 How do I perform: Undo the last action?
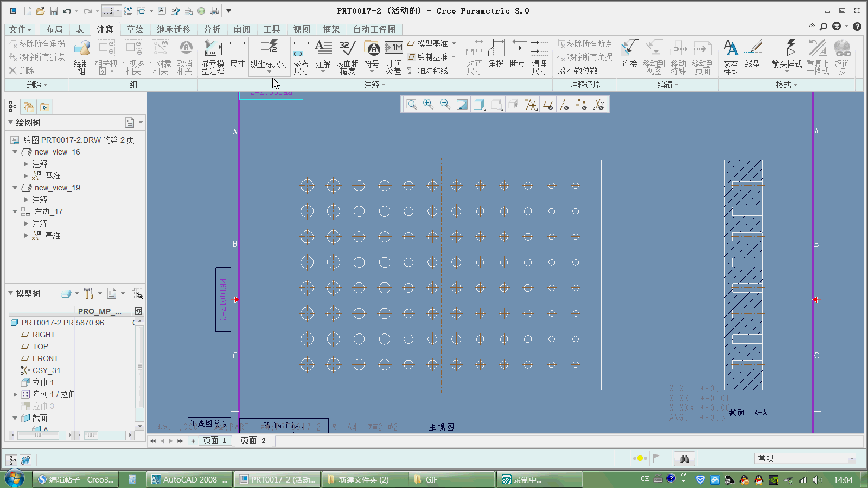[x=67, y=11]
